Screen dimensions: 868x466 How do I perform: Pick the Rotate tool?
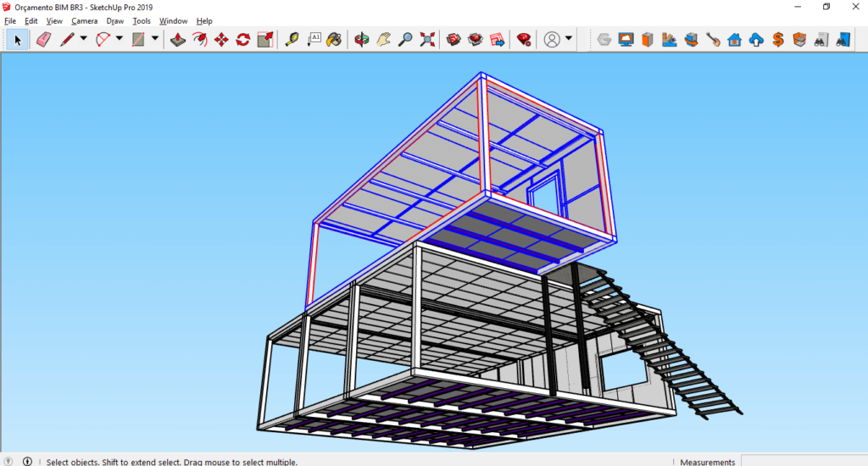(x=243, y=39)
